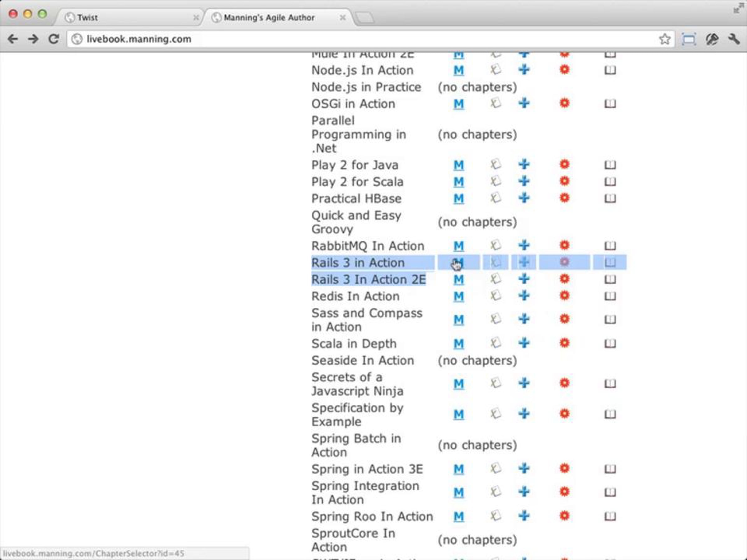Enter full screen using the top-right arrows
This screenshot has height=560, width=747.
coord(738,8)
